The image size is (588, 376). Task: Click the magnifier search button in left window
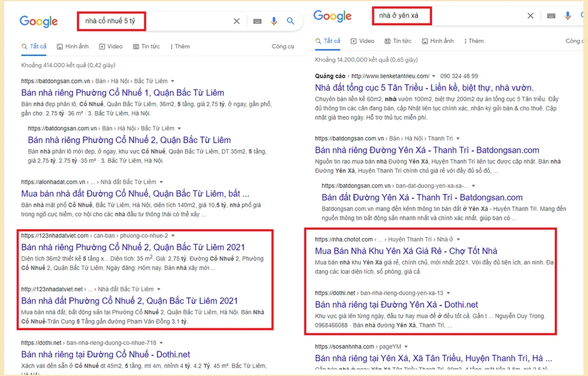(290, 21)
